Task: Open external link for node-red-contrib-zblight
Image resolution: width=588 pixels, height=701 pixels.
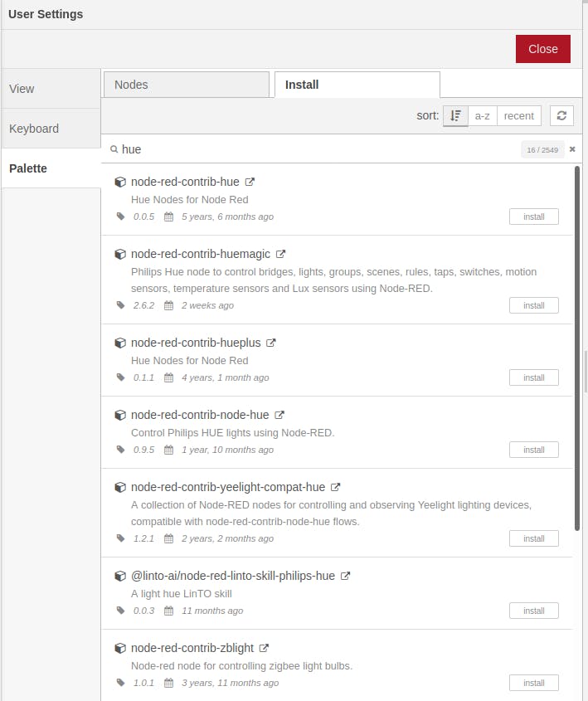Action: tap(264, 648)
